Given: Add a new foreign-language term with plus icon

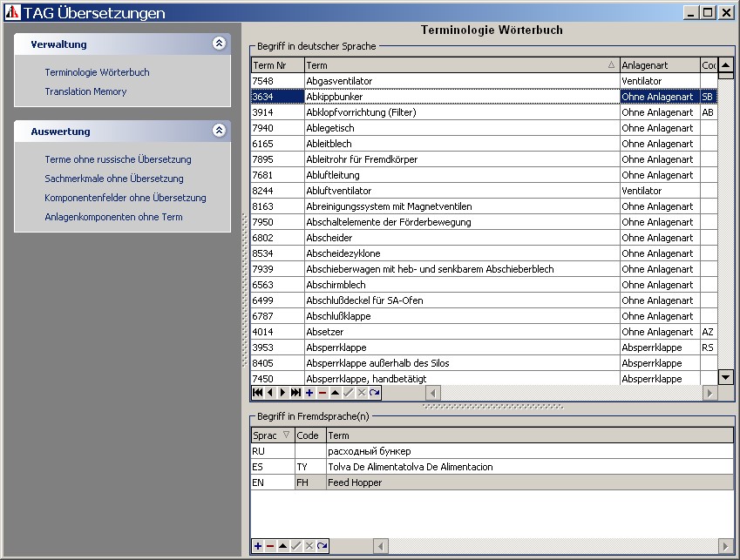Looking at the screenshot, I should 258,546.
